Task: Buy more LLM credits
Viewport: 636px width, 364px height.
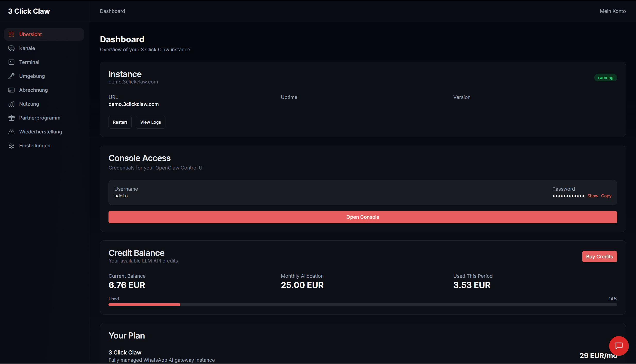Action: click(599, 256)
